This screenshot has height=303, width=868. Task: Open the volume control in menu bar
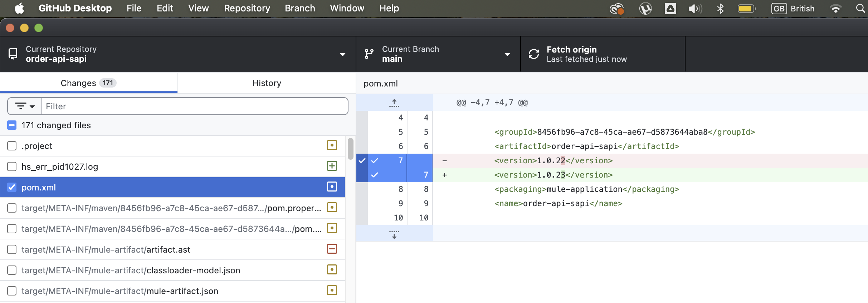point(695,9)
